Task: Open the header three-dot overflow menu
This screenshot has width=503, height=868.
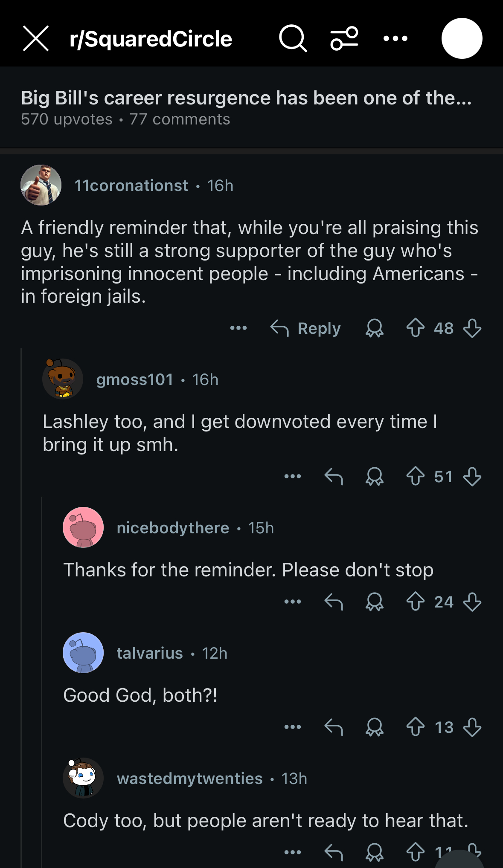Action: [x=395, y=39]
